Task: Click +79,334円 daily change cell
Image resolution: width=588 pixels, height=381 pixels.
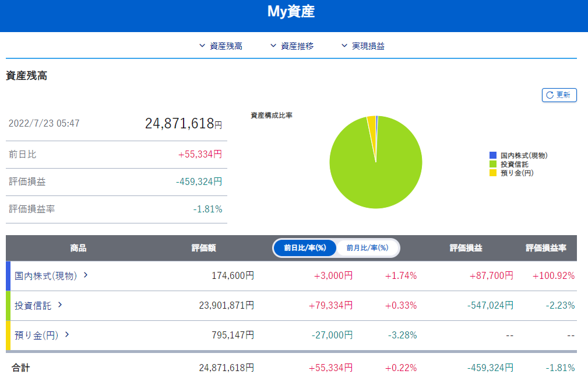Action: point(330,306)
